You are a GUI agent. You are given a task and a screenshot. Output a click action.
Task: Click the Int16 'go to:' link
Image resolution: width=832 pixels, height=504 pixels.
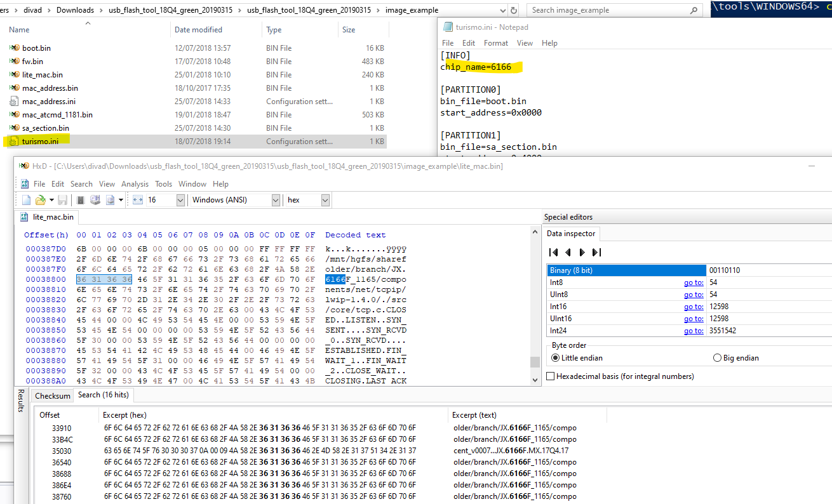click(694, 307)
